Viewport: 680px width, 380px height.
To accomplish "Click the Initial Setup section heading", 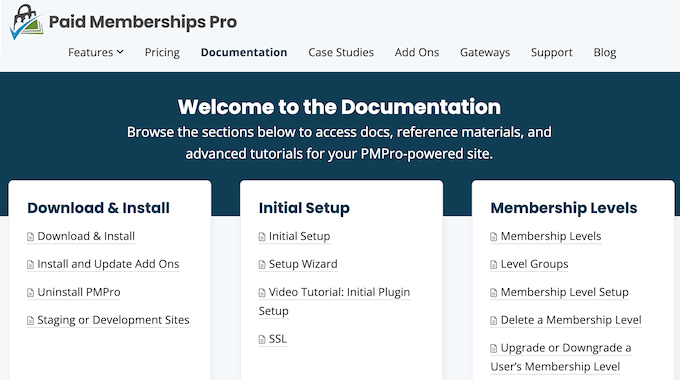I will pos(304,208).
